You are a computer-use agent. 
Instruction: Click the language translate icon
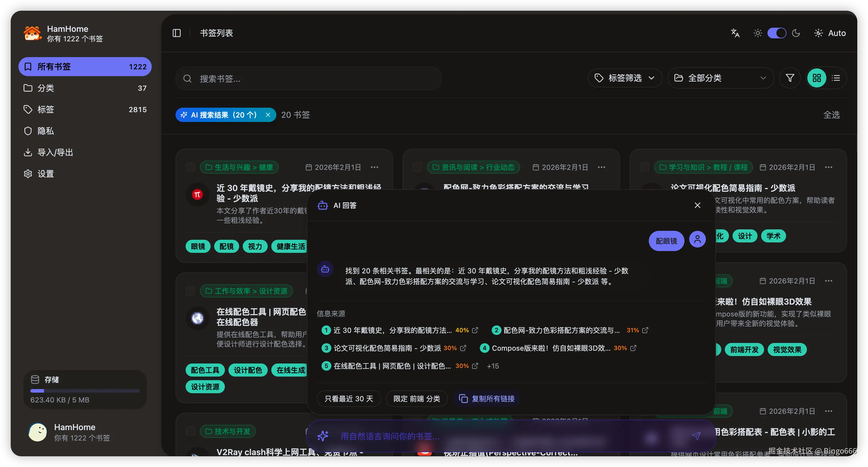click(x=735, y=33)
